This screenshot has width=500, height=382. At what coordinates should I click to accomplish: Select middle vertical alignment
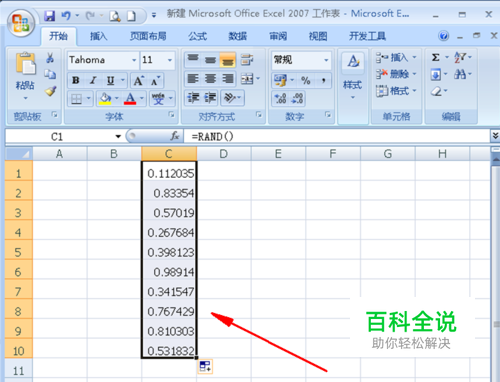tap(210, 59)
